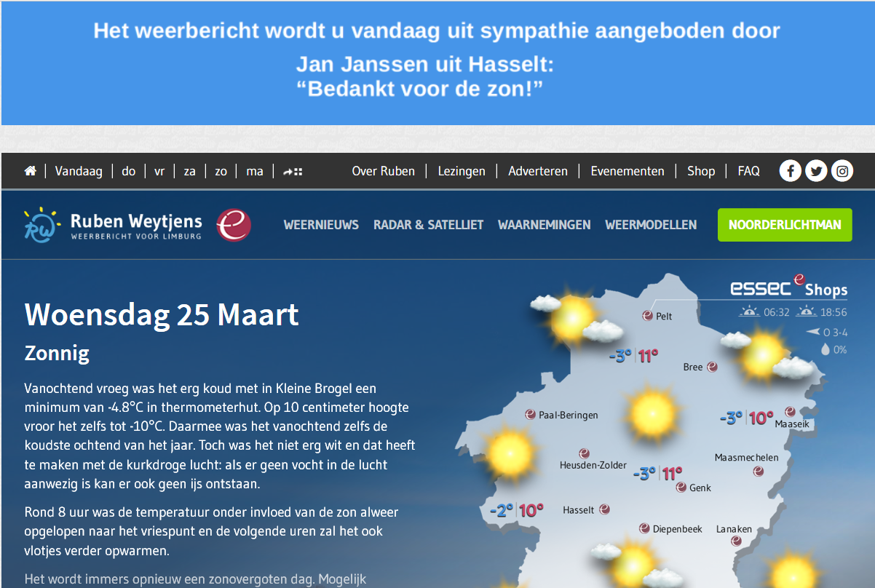Open the Facebook page icon

[x=791, y=171]
